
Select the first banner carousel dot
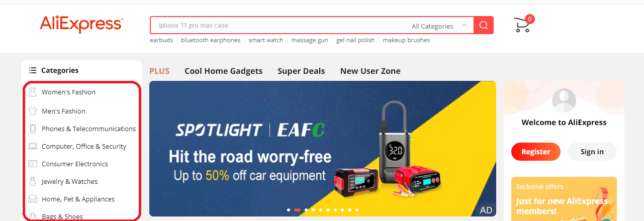[289, 210]
